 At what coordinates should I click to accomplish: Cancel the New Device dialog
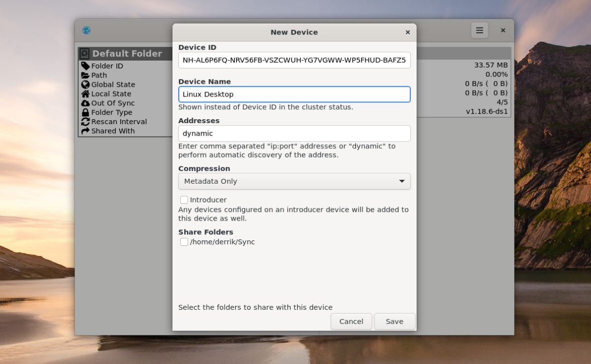point(351,321)
